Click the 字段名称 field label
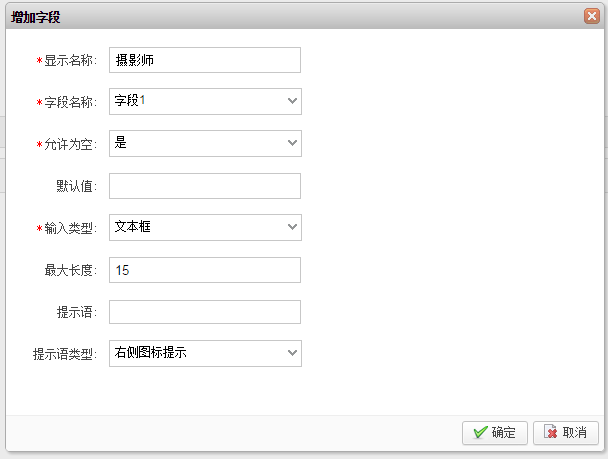The height and width of the screenshot is (459, 608). [70, 102]
